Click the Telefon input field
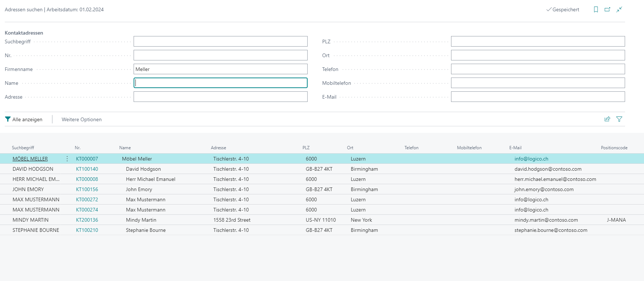Screen dimensions: 644x281 click(538, 69)
